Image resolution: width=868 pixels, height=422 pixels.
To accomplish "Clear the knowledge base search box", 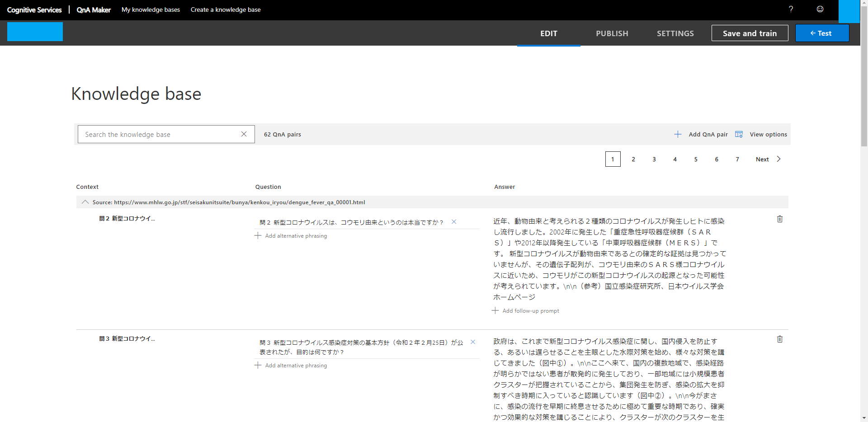I will pyautogui.click(x=244, y=134).
